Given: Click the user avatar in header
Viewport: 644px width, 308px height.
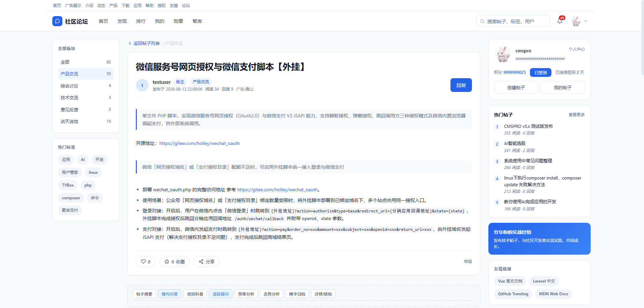Looking at the screenshot, I should coord(576,21).
